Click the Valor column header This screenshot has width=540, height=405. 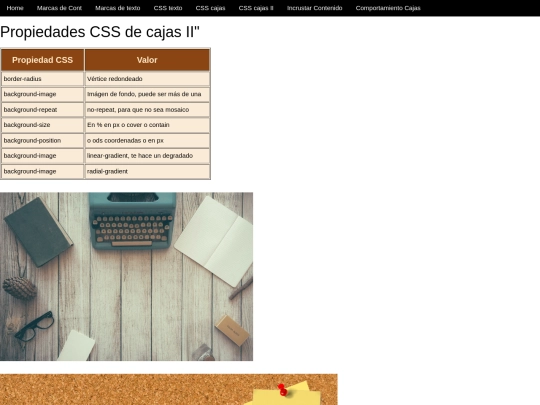pyautogui.click(x=147, y=60)
